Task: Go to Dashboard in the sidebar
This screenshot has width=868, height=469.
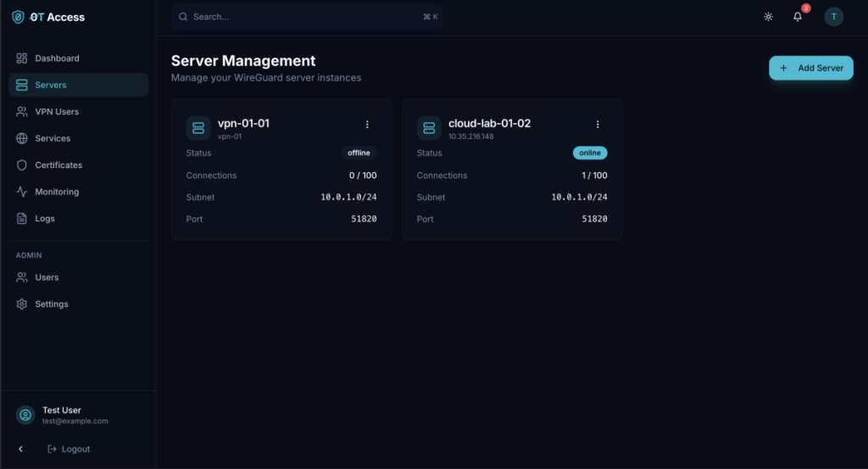Action: click(57, 59)
